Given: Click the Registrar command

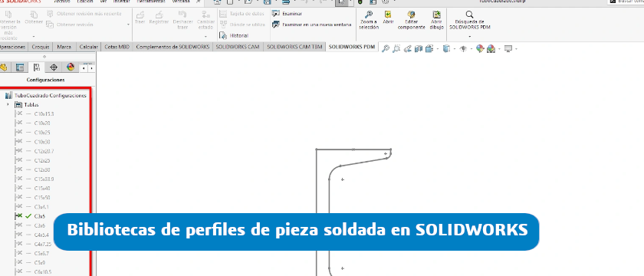Looking at the screenshot, I should pyautogui.click(x=159, y=18).
